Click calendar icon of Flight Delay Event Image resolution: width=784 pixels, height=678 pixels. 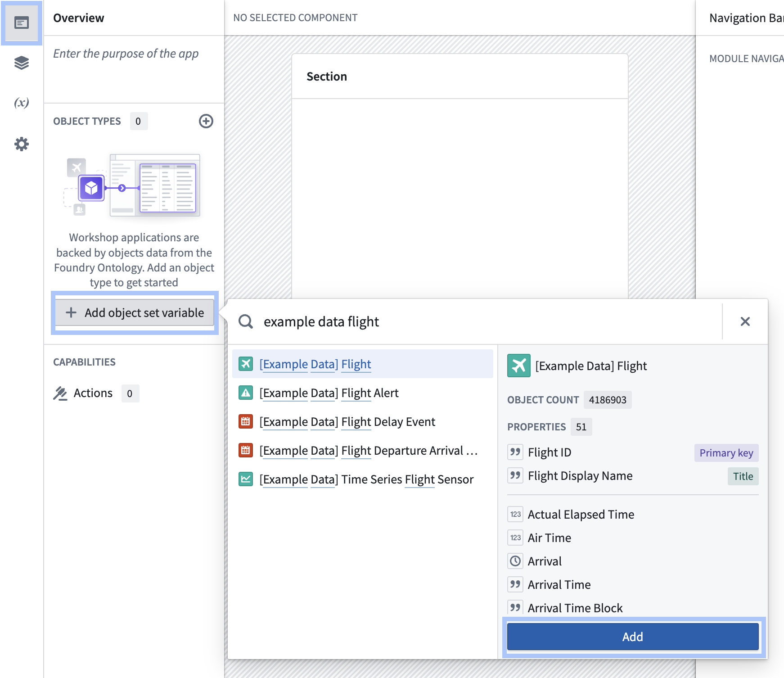pos(246,422)
